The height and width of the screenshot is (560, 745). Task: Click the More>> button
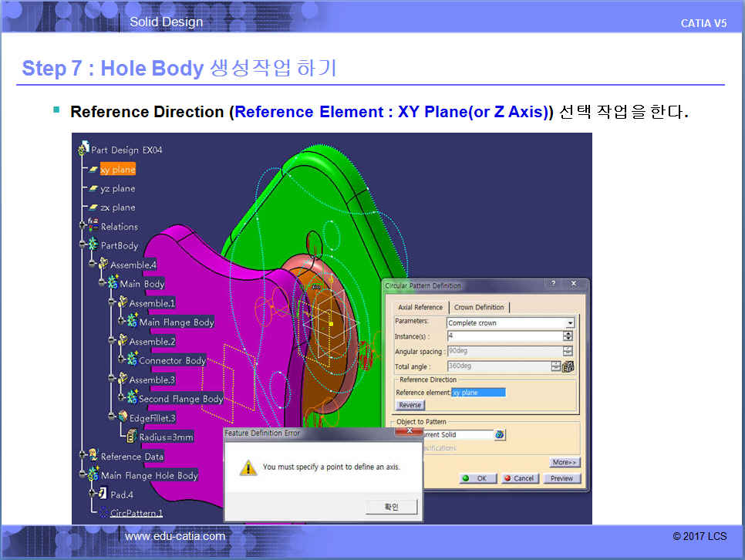pos(565,462)
